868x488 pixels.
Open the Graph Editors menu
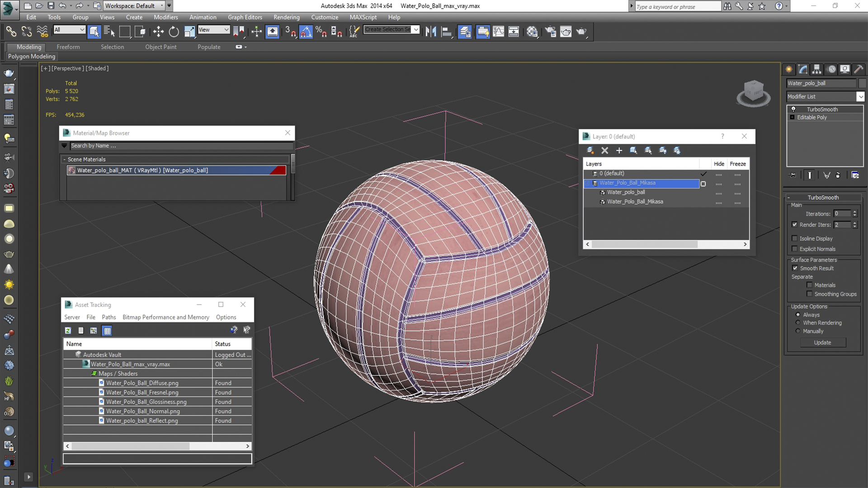click(x=245, y=17)
